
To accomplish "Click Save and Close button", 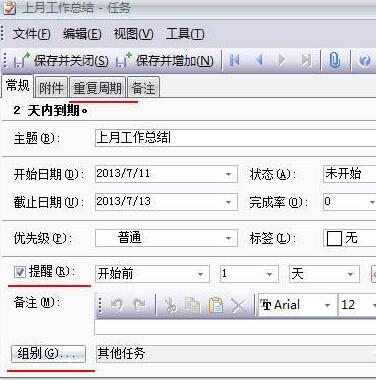I will pos(61,61).
